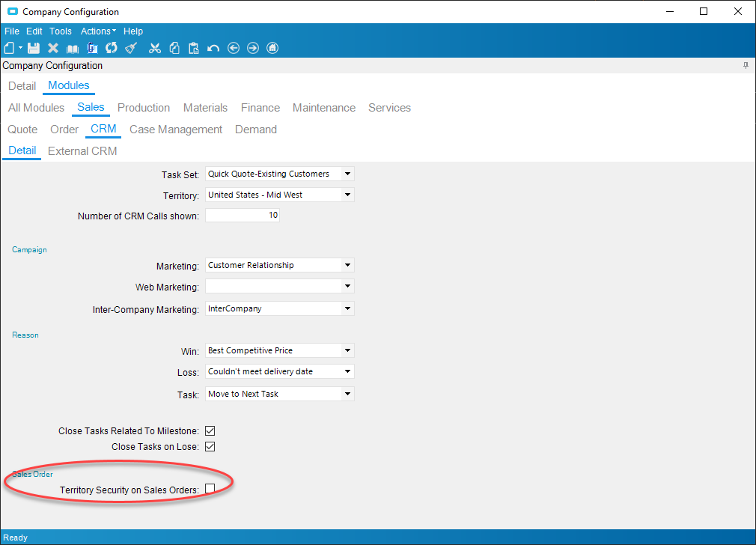Click the Undo curved arrow icon
Screen dimensions: 756x545
click(213, 48)
